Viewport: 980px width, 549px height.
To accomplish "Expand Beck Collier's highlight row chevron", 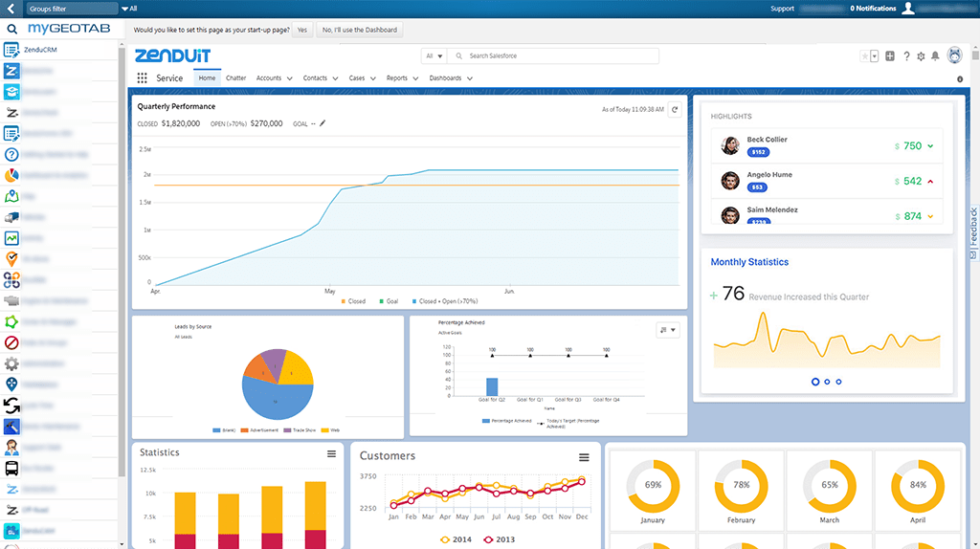I will (930, 146).
